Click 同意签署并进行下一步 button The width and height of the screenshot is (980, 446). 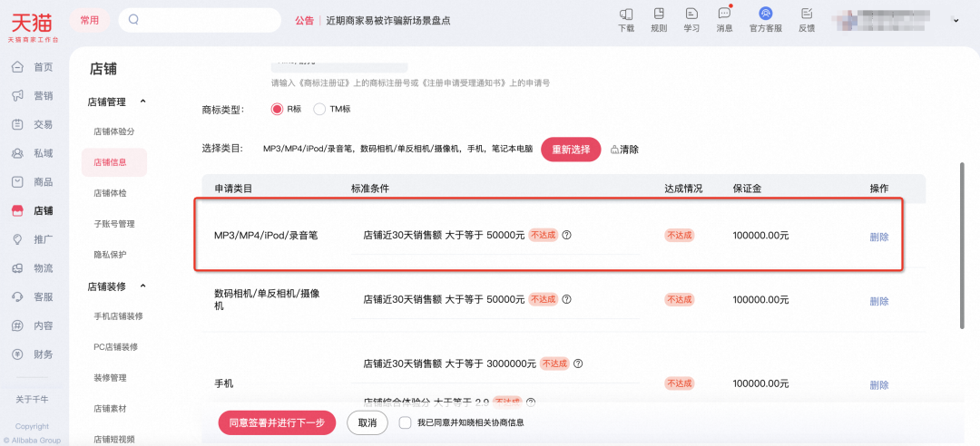(x=277, y=422)
